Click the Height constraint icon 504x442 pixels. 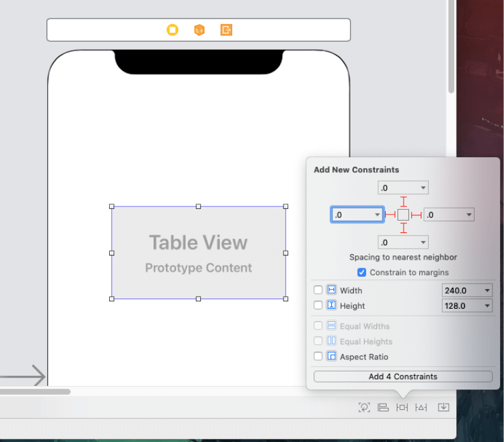click(331, 305)
